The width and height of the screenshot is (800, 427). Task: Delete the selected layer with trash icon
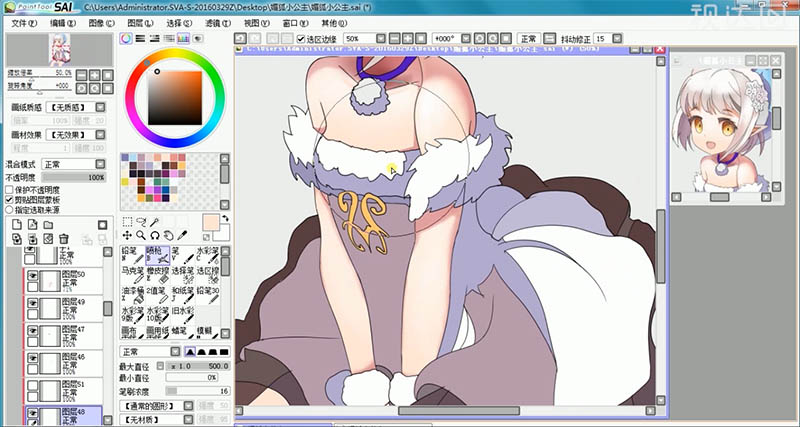(x=64, y=239)
